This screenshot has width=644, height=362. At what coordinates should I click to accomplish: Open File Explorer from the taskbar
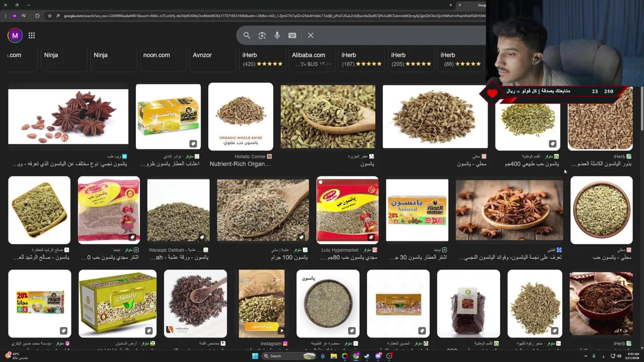click(334, 356)
